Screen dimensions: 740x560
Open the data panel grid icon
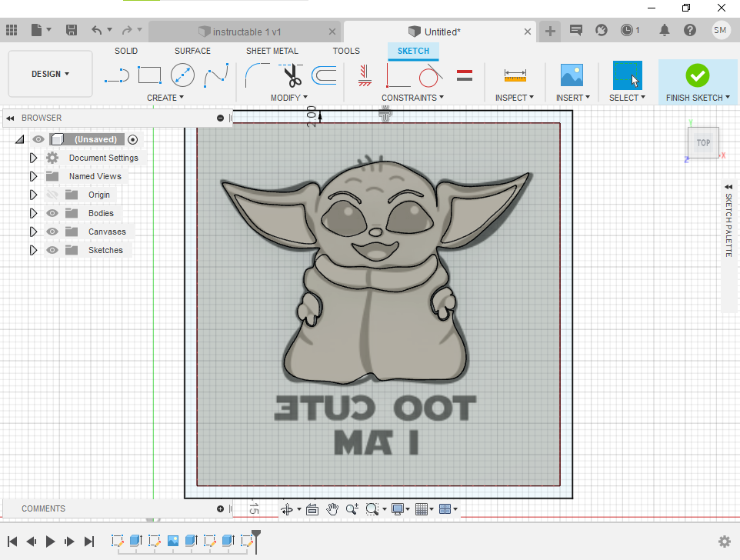click(12, 31)
